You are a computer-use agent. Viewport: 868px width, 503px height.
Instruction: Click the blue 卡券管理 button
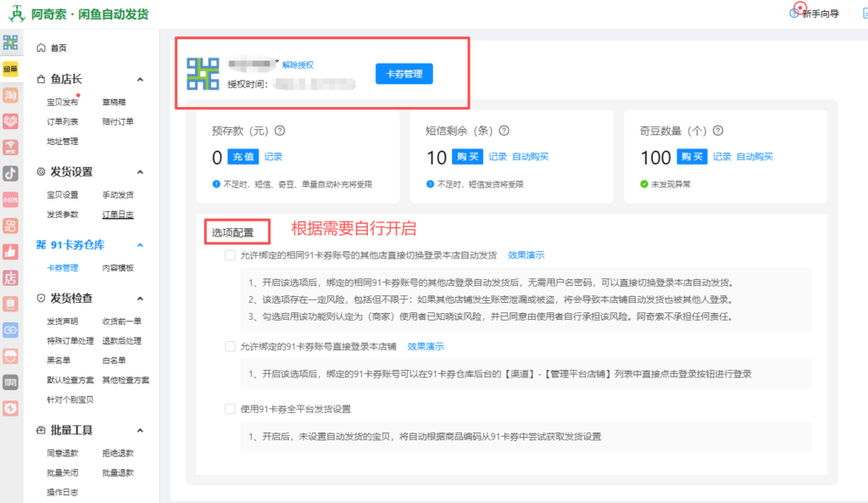(x=404, y=74)
